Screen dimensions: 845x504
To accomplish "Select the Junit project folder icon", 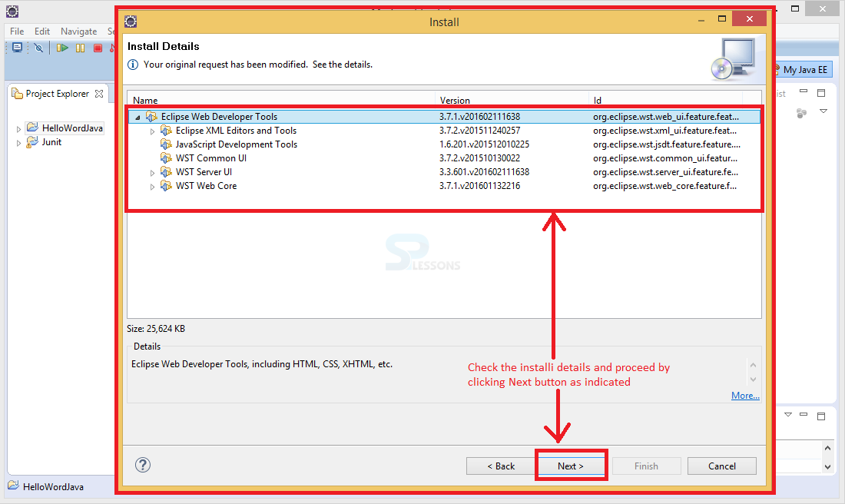I will (33, 141).
